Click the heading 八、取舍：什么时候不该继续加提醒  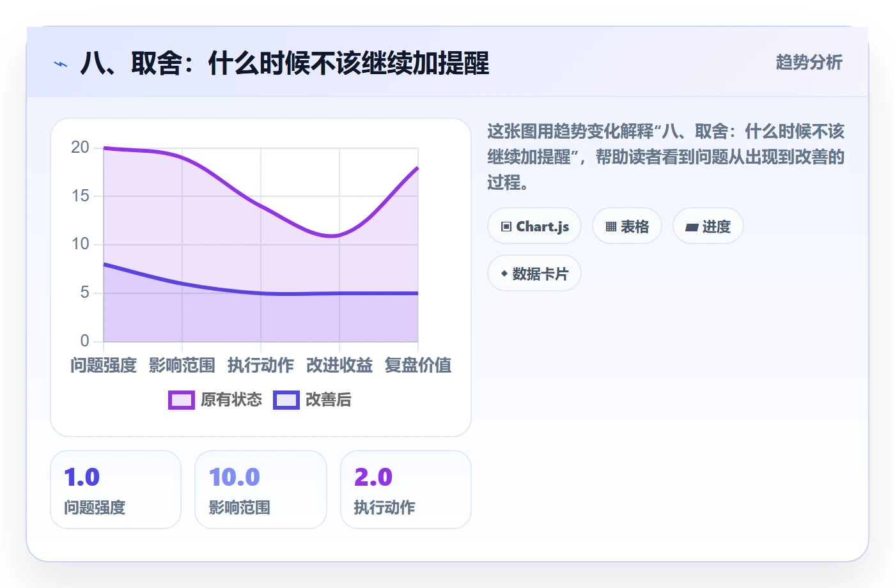coord(285,63)
